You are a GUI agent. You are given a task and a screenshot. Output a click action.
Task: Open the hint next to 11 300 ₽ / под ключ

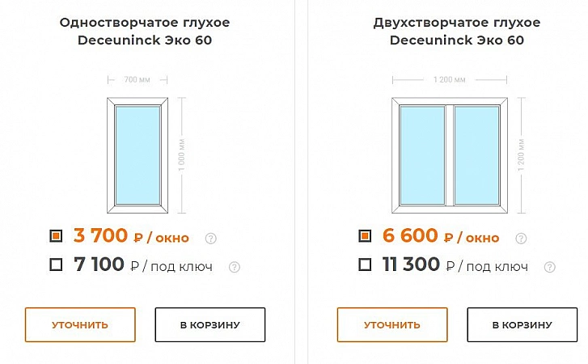pos(550,266)
